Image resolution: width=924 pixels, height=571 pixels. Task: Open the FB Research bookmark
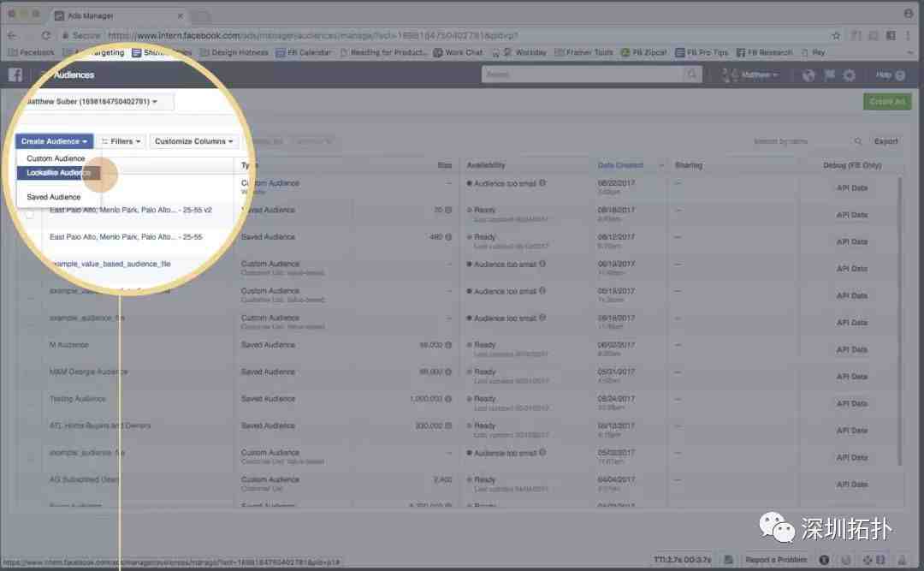pos(764,52)
